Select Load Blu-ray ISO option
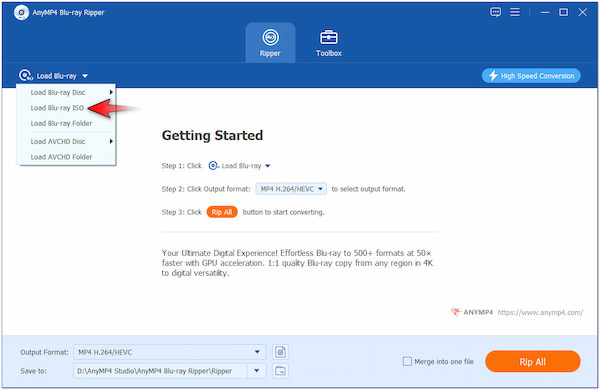The height and width of the screenshot is (390, 600). (66, 108)
